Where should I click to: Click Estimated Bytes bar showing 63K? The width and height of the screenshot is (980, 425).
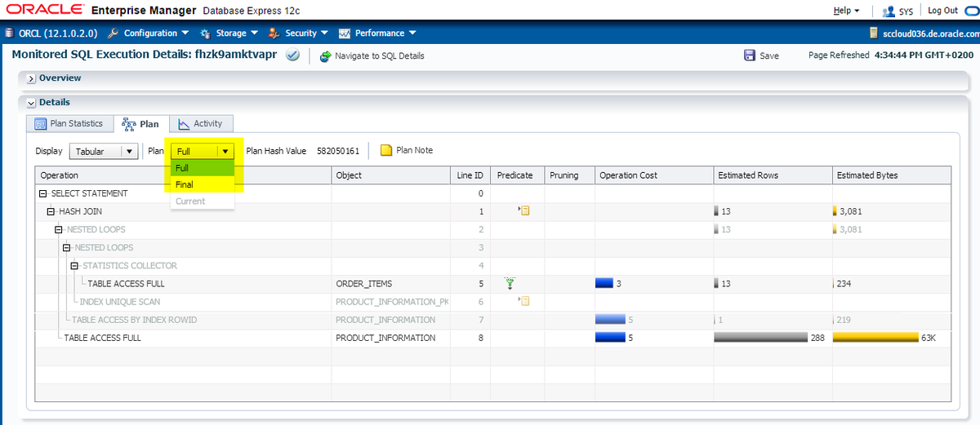click(875, 338)
